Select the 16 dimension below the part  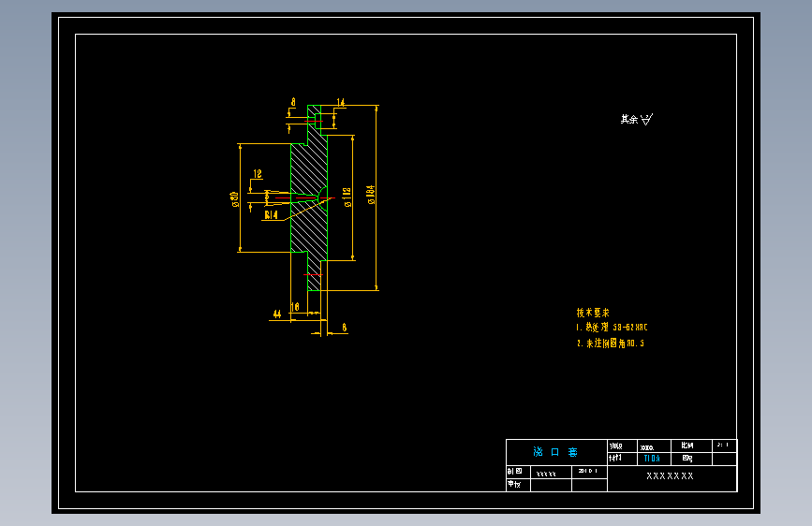[295, 307]
